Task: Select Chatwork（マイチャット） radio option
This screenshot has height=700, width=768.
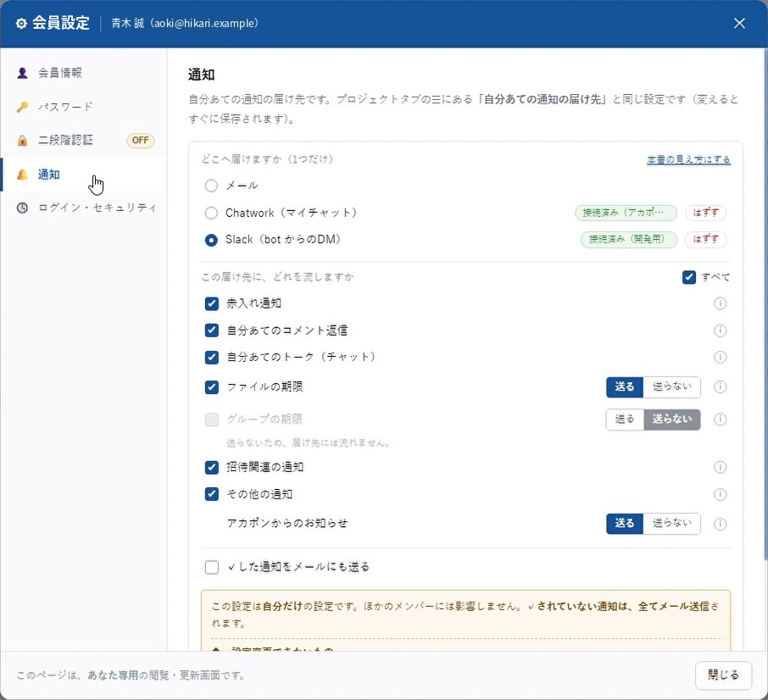Action: coord(211,213)
